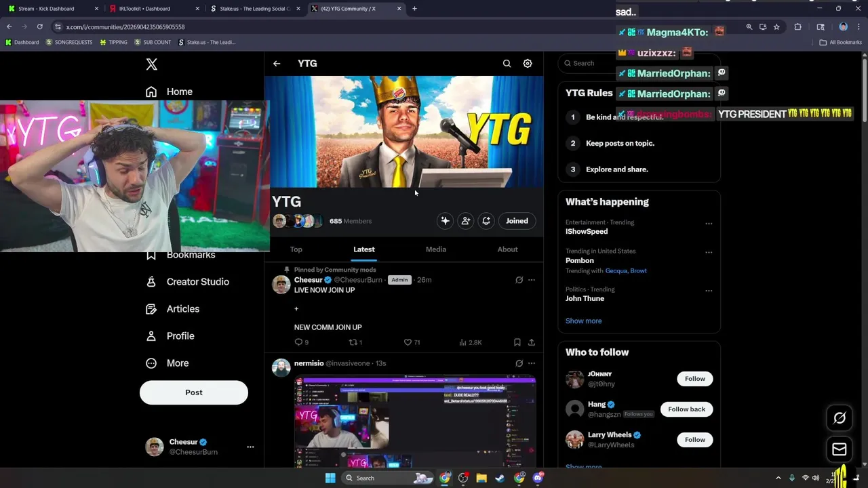Switch to the Media tab
868x488 pixels.
pos(436,249)
